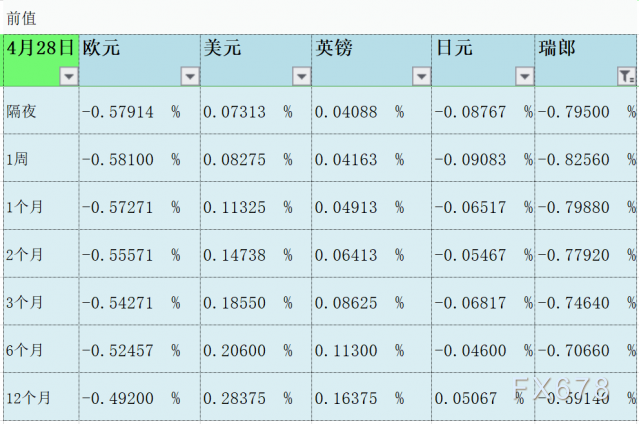
Task: Click cell with value 0.06413
Action: tap(371, 253)
